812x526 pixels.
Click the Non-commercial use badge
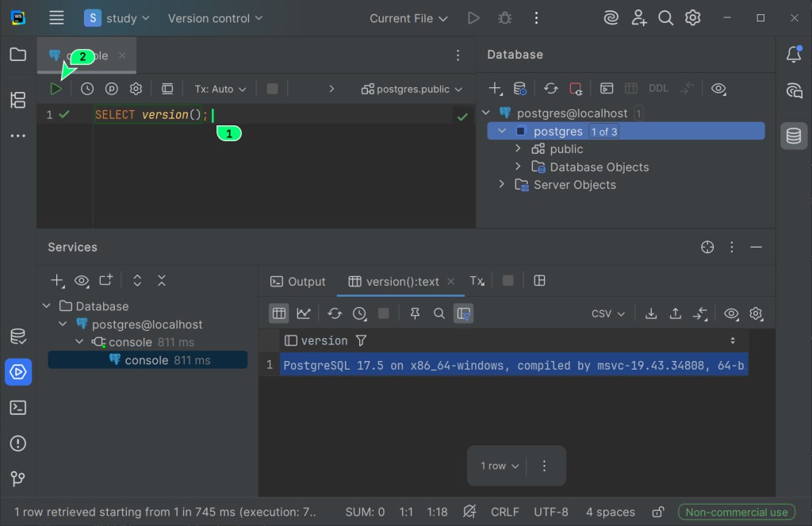[737, 512]
